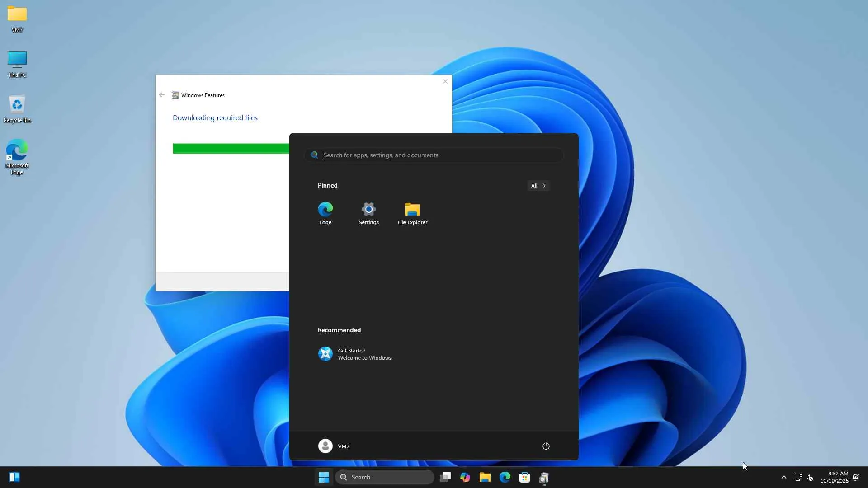Open pinned File Explorer app

(x=412, y=213)
